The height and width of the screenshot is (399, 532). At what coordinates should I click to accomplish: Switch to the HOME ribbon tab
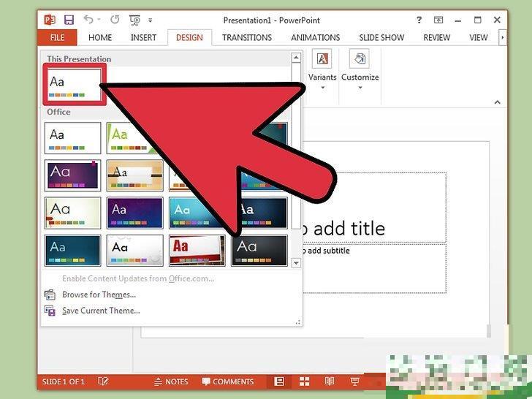[x=100, y=37]
